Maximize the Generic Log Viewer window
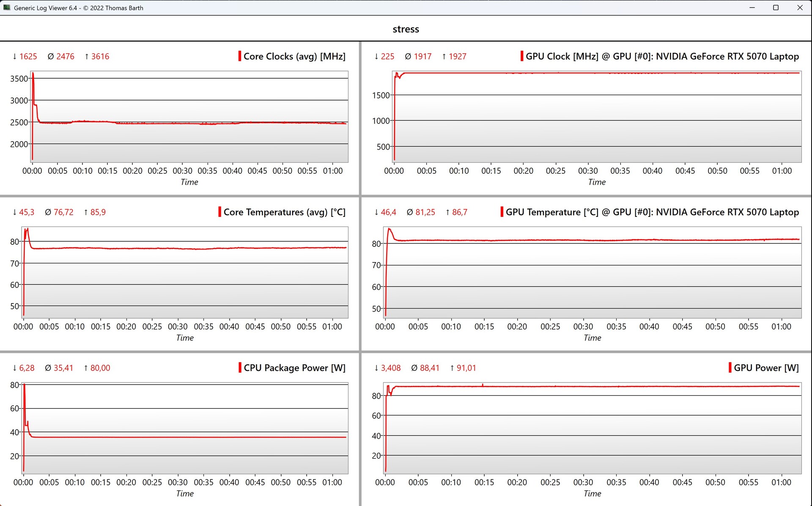 tap(776, 8)
